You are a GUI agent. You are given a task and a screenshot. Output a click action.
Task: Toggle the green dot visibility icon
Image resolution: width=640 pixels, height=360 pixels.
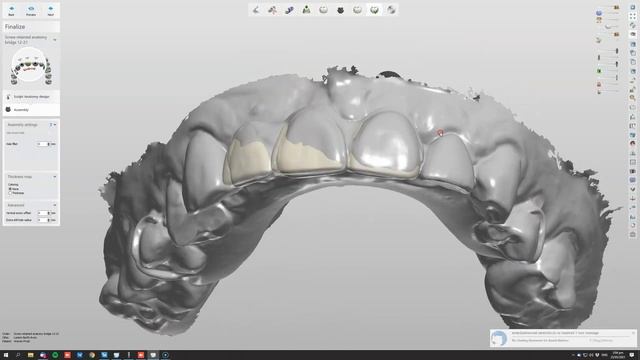click(599, 71)
